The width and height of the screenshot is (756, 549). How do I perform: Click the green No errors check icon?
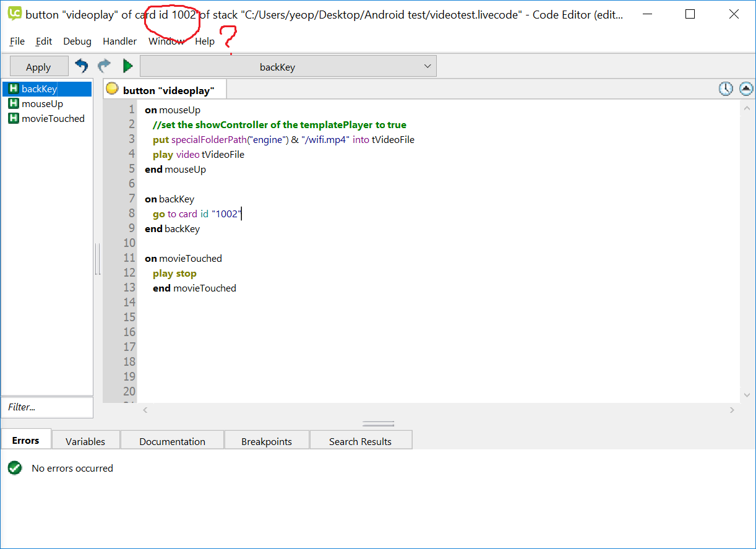coord(15,468)
